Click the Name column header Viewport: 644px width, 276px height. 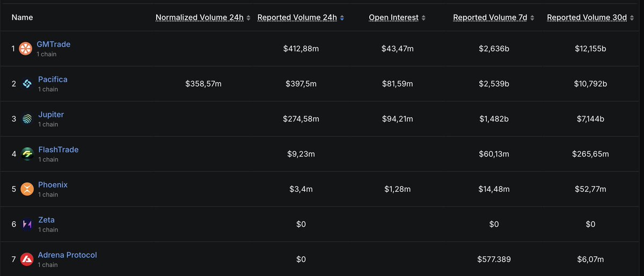pyautogui.click(x=22, y=18)
